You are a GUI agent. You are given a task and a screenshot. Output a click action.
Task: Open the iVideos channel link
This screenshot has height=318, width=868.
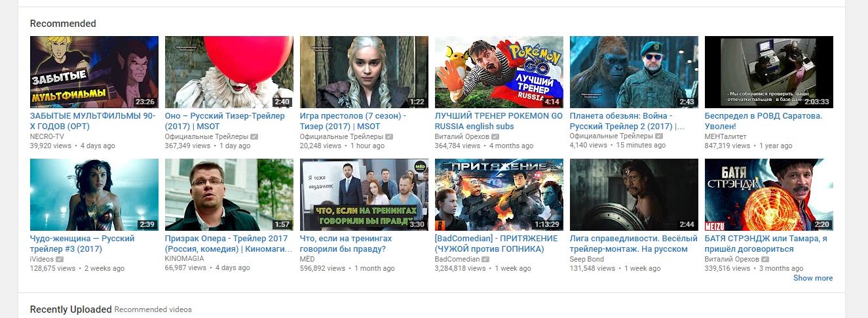click(42, 259)
